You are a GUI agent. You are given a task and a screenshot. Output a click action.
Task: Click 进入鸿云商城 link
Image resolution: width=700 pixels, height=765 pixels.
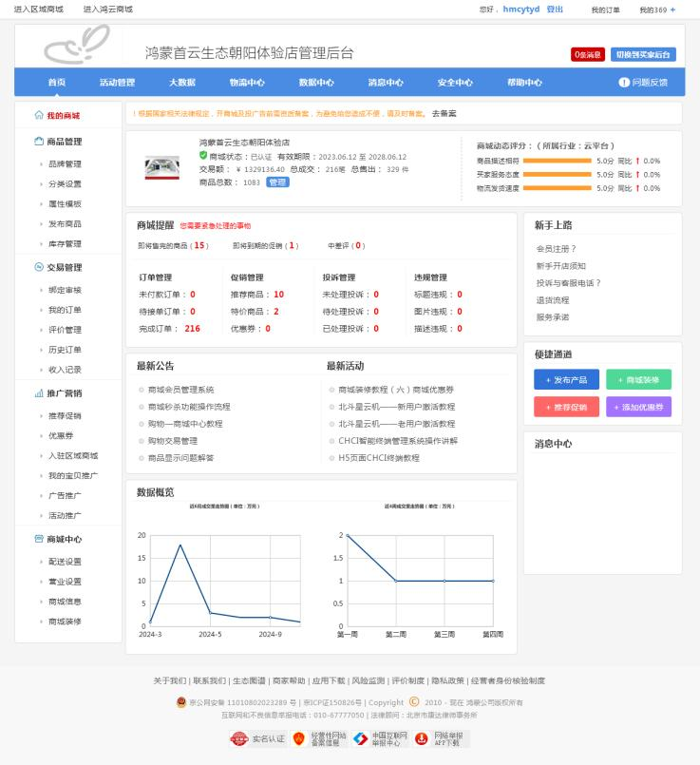coord(107,9)
